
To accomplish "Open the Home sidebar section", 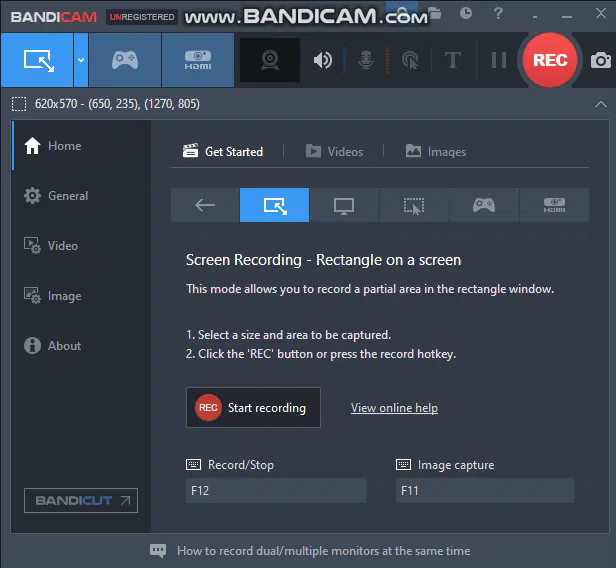I will (81, 146).
